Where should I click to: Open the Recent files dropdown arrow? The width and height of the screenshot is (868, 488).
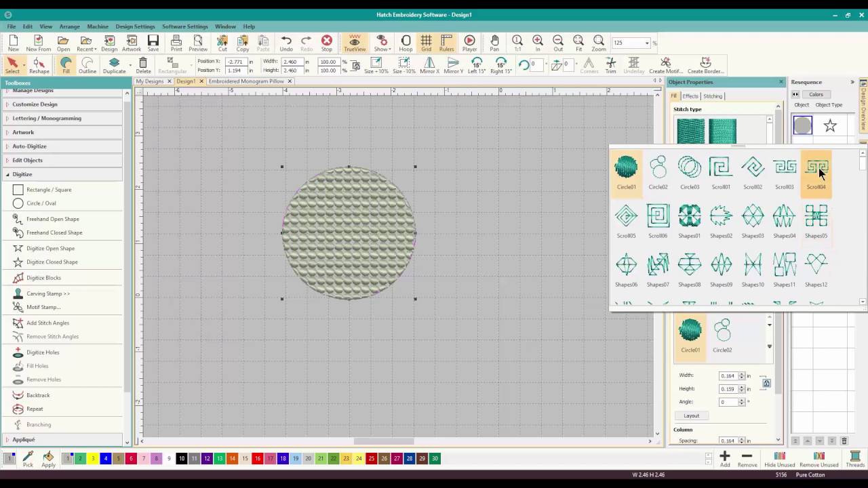96,49
